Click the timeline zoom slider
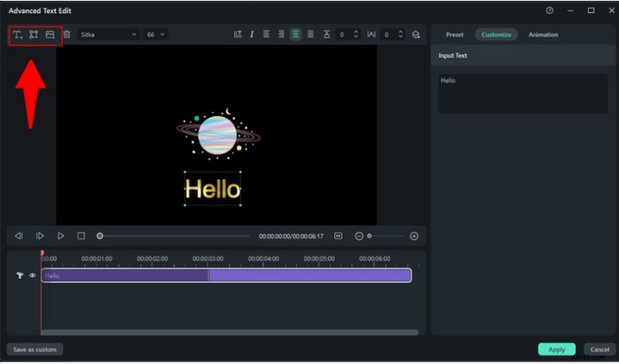 (x=386, y=236)
